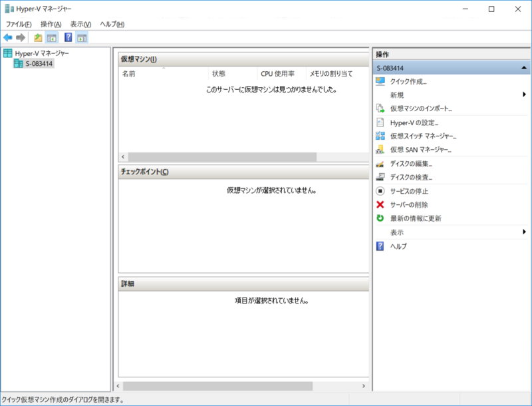Screen dimensions: 532x406
Task: Click the S-083414 actions section header
Action: 452,68
